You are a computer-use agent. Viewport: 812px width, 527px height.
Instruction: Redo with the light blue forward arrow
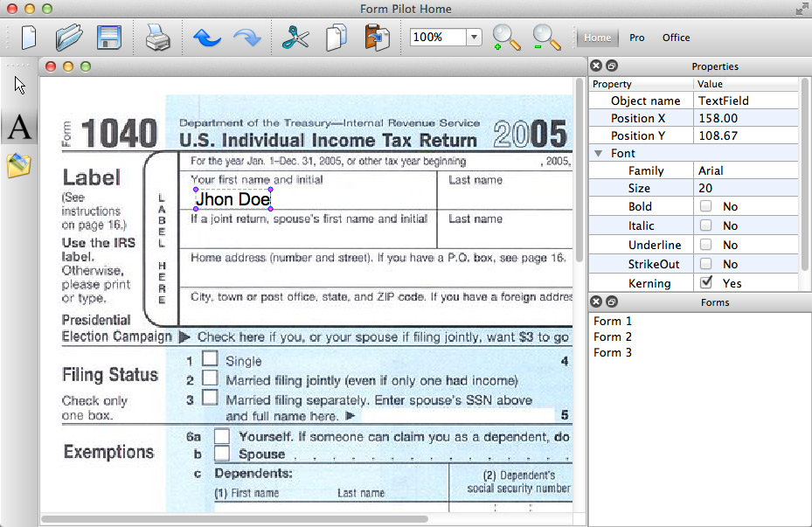coord(247,38)
